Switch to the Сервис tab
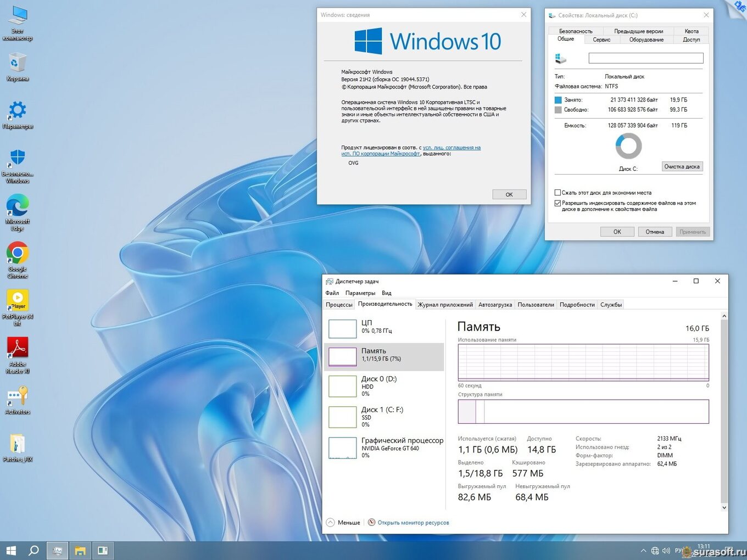This screenshot has height=560, width=747. pyautogui.click(x=601, y=40)
